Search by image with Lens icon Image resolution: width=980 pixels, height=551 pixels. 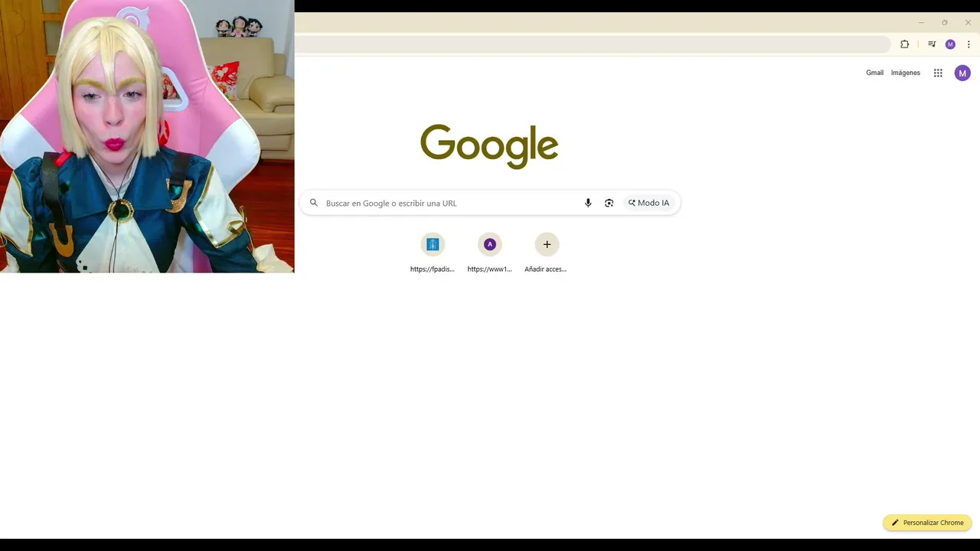(x=609, y=203)
